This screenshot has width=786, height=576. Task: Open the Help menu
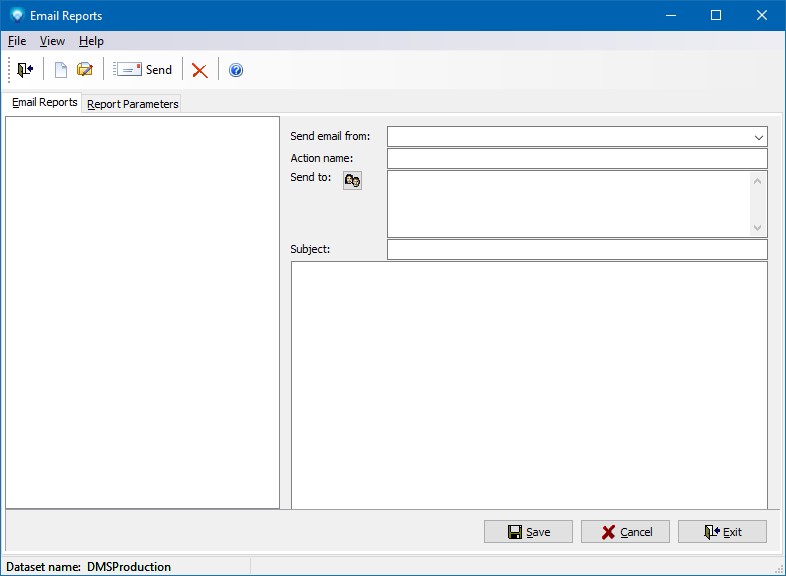91,41
